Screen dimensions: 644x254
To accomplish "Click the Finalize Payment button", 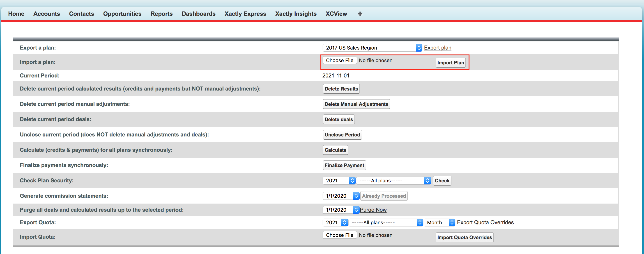I will (x=344, y=165).
